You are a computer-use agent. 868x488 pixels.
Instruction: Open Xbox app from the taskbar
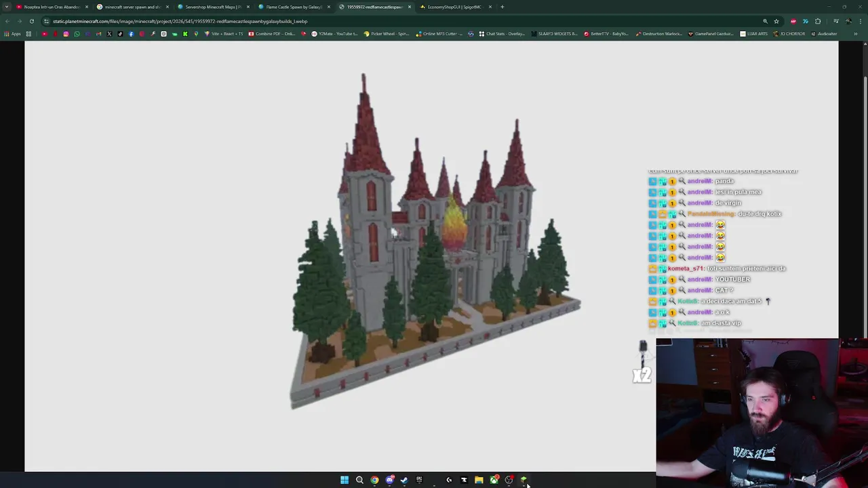[494, 480]
